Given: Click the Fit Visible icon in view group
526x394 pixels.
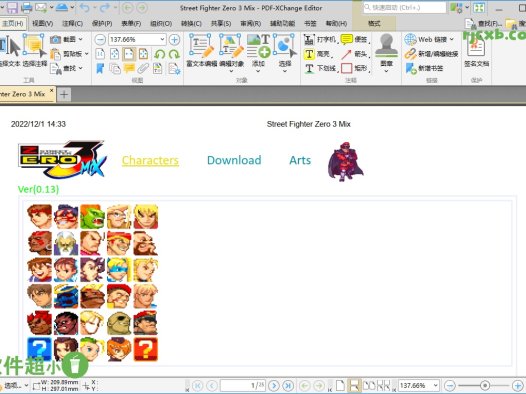Looking at the screenshot, I should [x=143, y=54].
